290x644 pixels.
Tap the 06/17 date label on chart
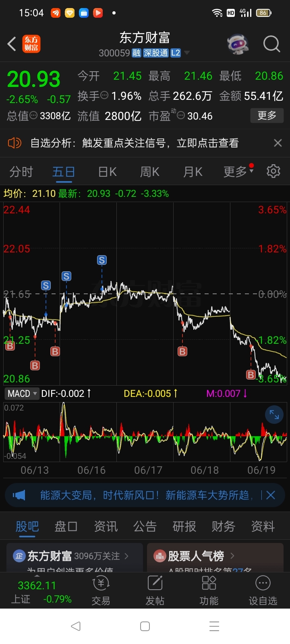click(148, 470)
